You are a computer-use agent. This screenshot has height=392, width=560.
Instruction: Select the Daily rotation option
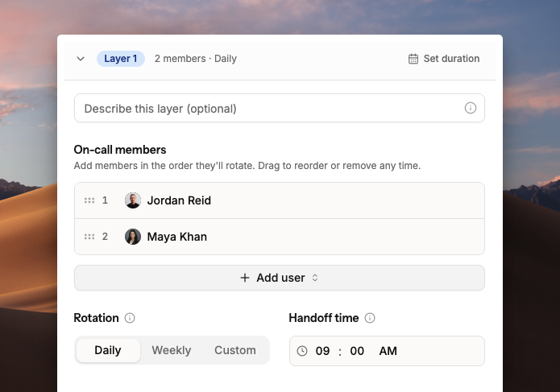point(108,350)
